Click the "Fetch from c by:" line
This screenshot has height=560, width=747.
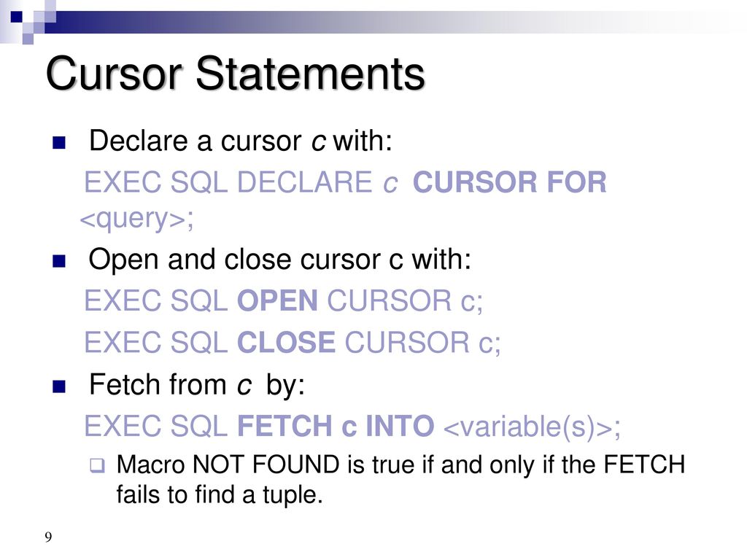(x=197, y=384)
